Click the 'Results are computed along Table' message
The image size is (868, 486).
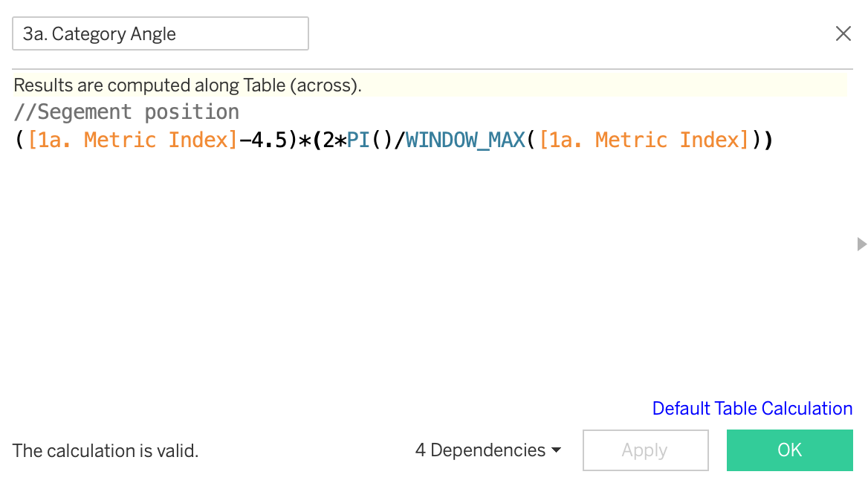(x=187, y=85)
